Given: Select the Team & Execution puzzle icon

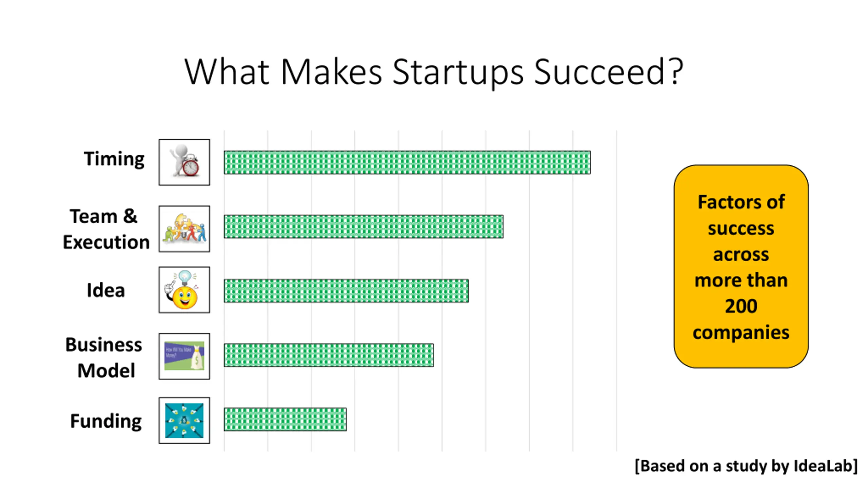Looking at the screenshot, I should (x=184, y=229).
